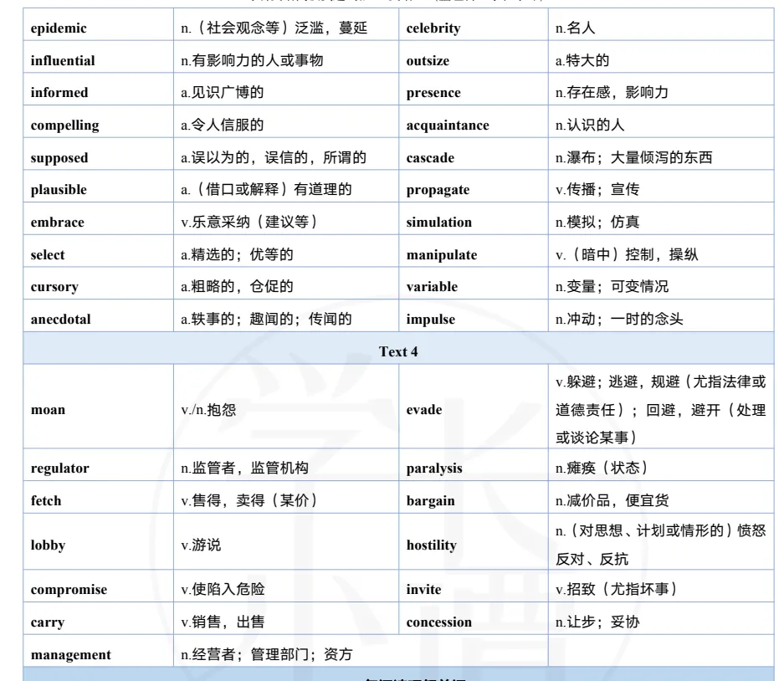This screenshot has height=681, width=784.
Task: Select definition 'v.售得，卖得（某价）'
Action: pos(249,500)
